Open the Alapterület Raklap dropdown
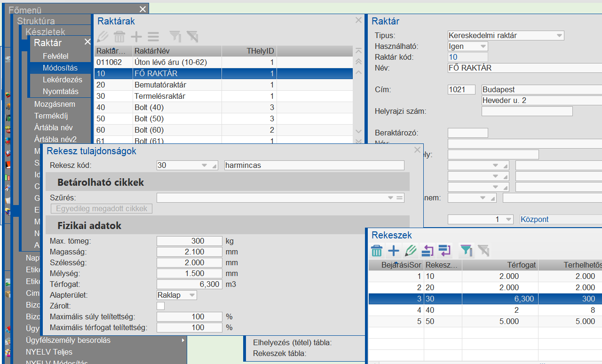 (191, 295)
